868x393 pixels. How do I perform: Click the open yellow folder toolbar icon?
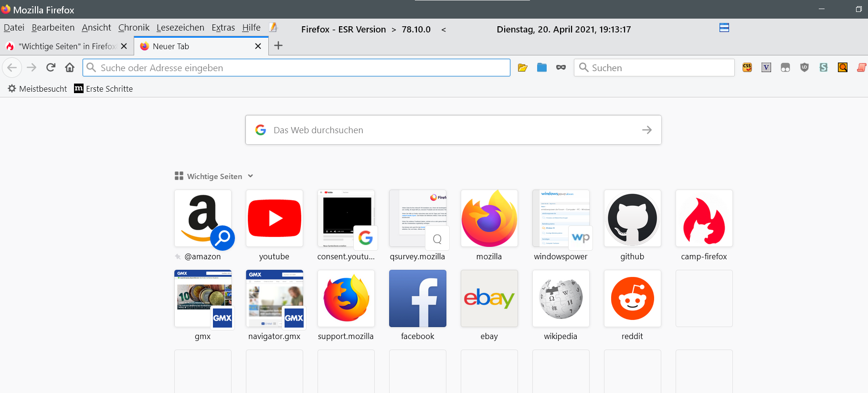(523, 68)
